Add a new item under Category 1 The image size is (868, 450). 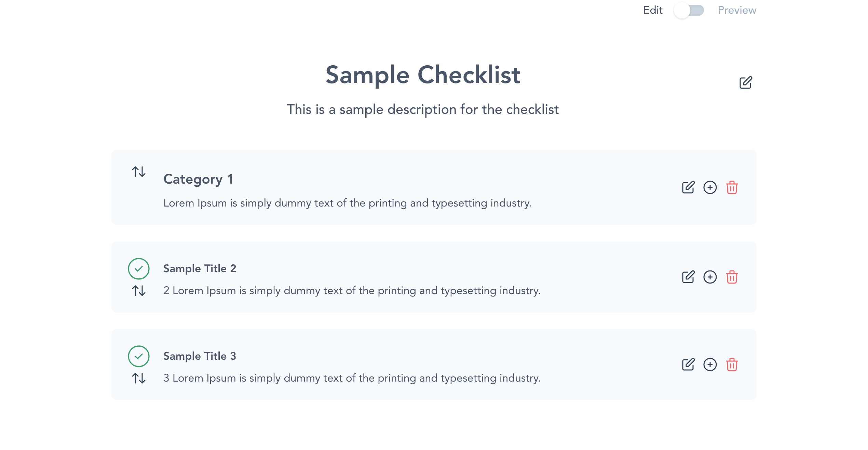click(710, 187)
